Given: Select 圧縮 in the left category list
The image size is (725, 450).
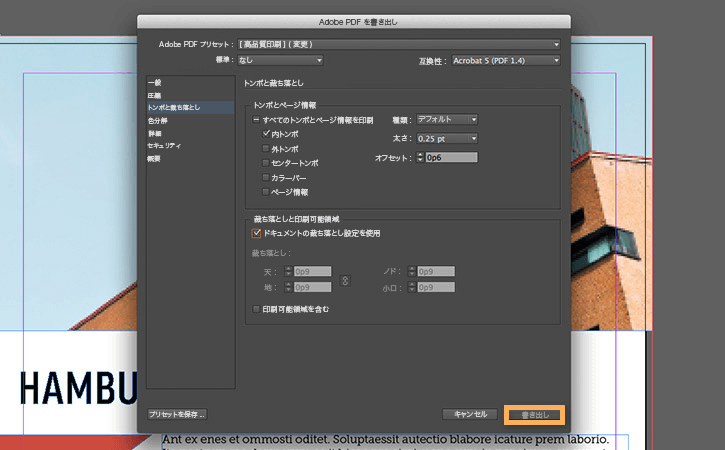Looking at the screenshot, I should (190, 95).
